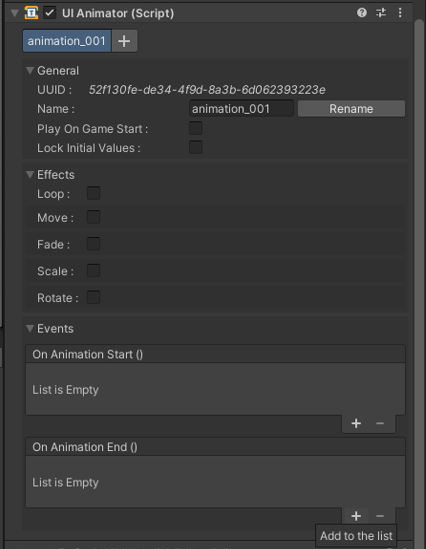Open the component presets slider icon

click(x=381, y=13)
